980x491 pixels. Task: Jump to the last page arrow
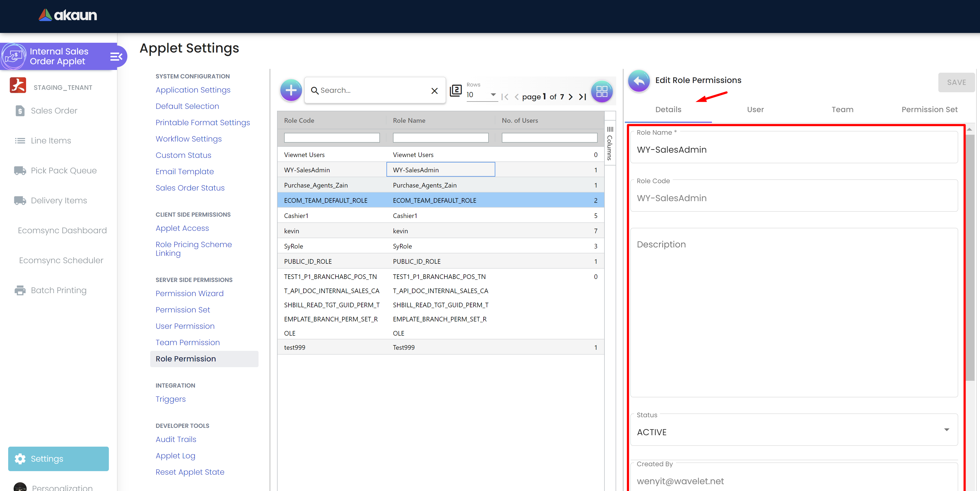click(x=582, y=97)
